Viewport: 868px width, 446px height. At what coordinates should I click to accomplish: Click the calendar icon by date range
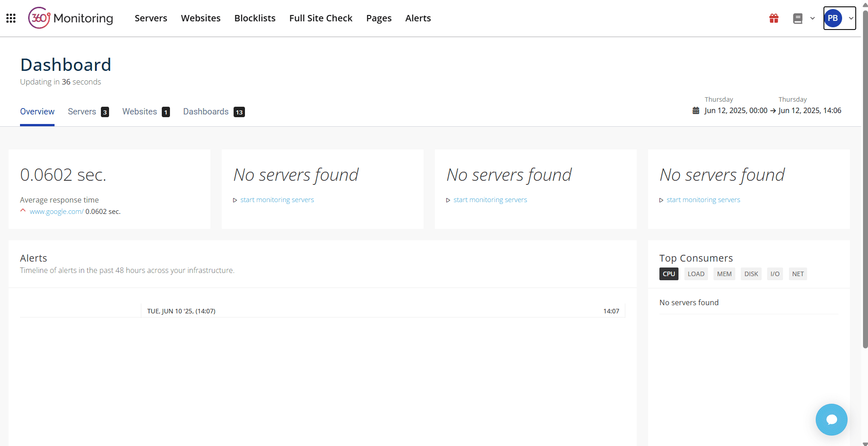point(696,110)
